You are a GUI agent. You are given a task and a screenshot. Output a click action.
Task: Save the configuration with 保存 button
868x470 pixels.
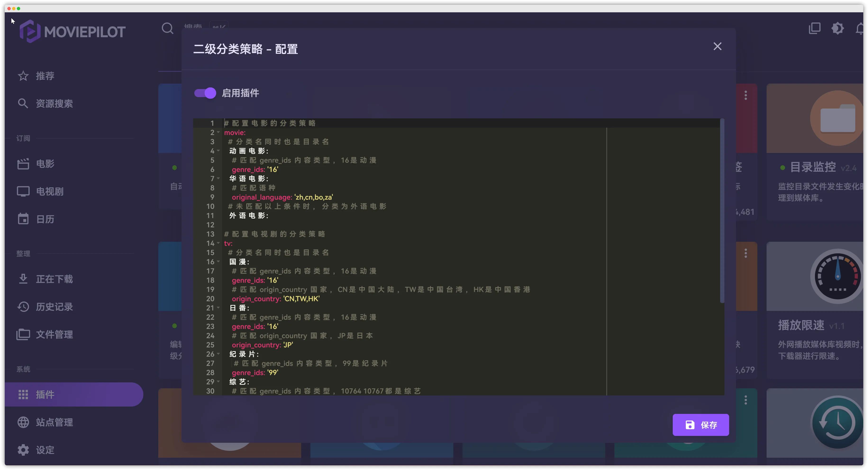pos(700,425)
